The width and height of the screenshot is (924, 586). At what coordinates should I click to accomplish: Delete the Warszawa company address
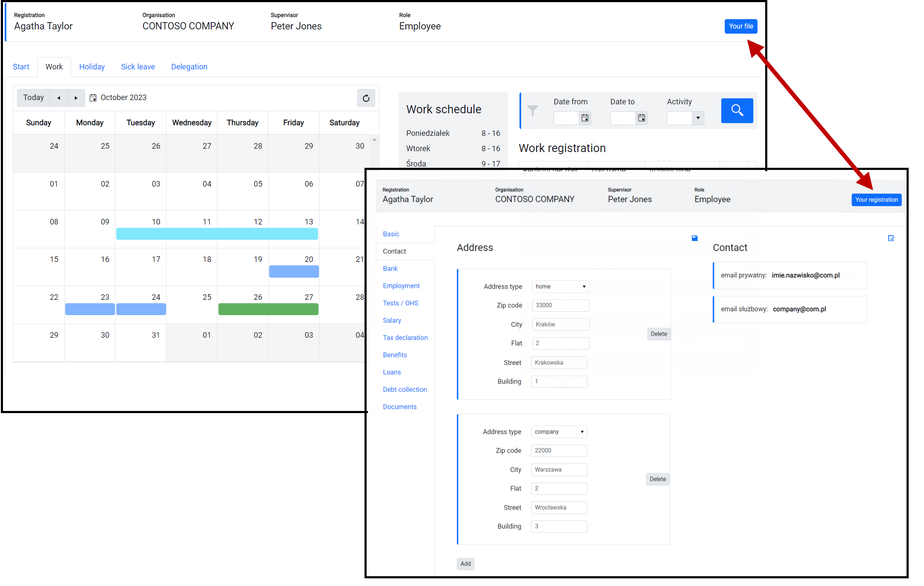point(657,479)
